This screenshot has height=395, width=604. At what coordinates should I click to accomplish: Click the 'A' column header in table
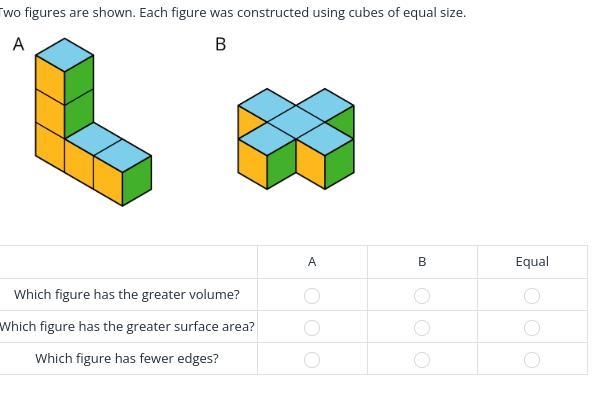(x=312, y=262)
